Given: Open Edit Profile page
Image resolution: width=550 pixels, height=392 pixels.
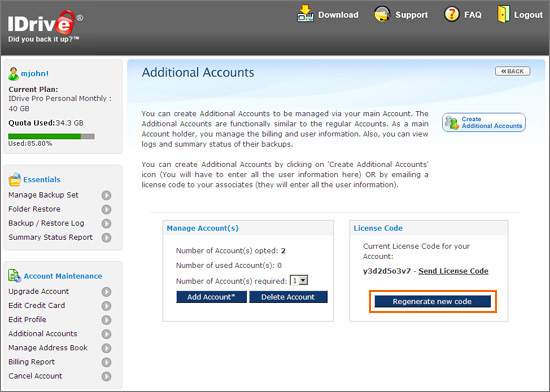Looking at the screenshot, I should pos(27,319).
